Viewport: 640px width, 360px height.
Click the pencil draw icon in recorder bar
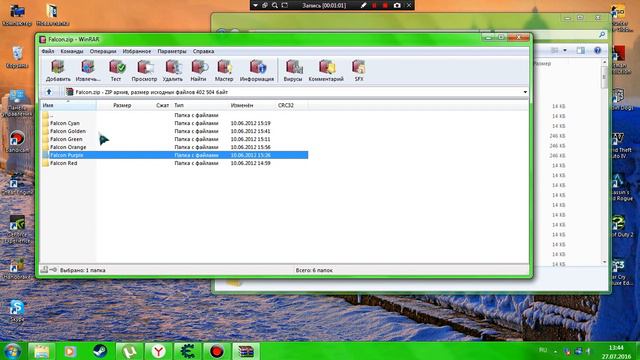(x=363, y=5)
